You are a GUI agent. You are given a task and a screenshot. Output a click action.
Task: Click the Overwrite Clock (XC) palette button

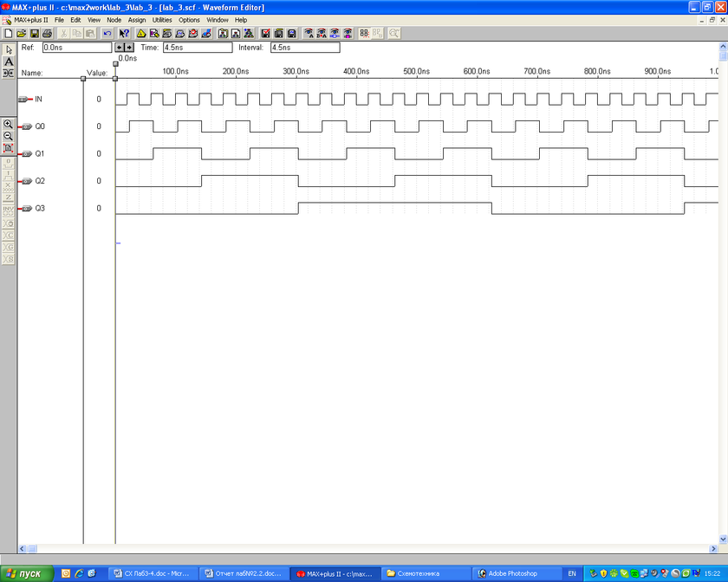coord(9,223)
